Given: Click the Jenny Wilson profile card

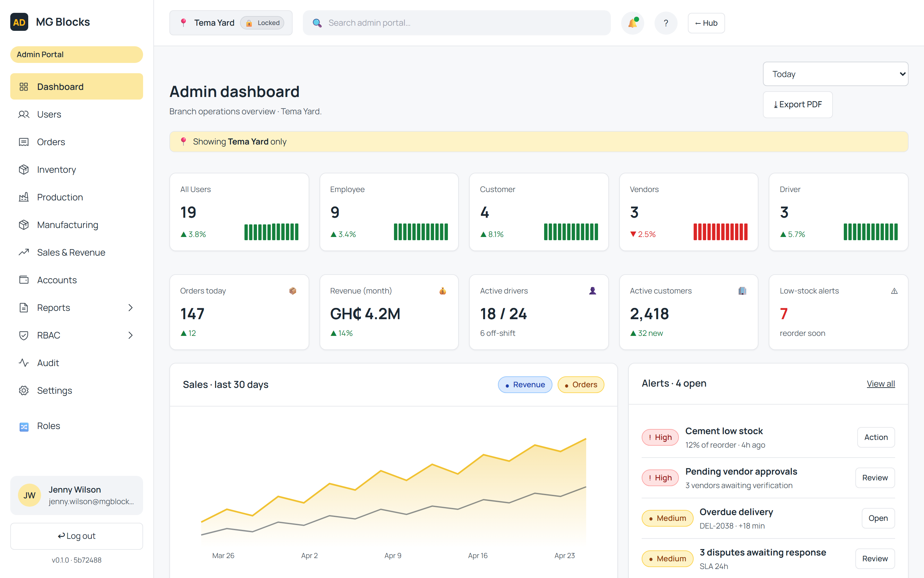Looking at the screenshot, I should pyautogui.click(x=77, y=495).
